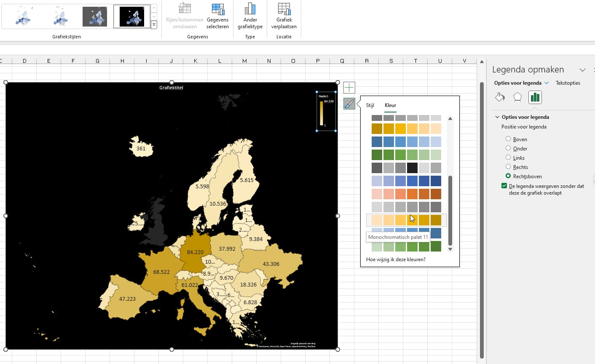Select the Links legend position

tap(508, 158)
